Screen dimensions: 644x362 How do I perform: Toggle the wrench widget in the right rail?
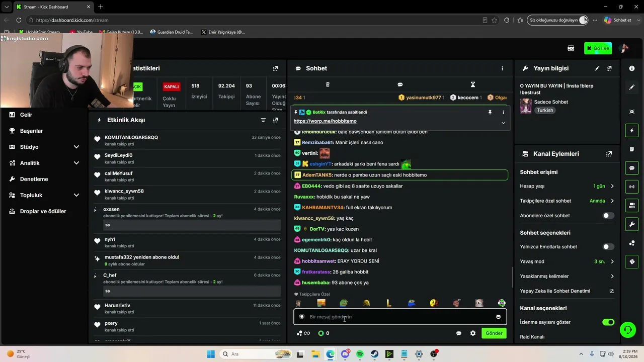(x=632, y=224)
